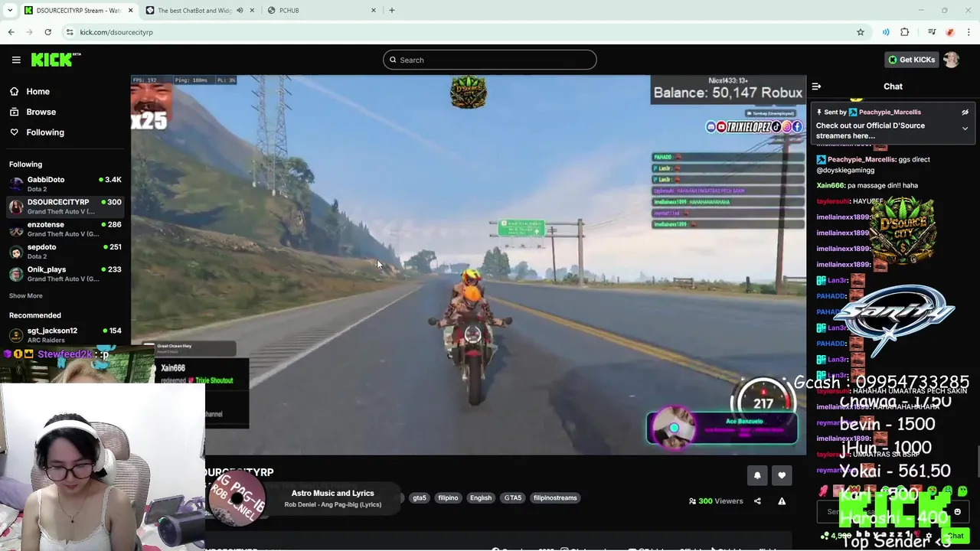Click the Kick search field
Image resolution: width=980 pixels, height=551 pixels.
point(490,60)
